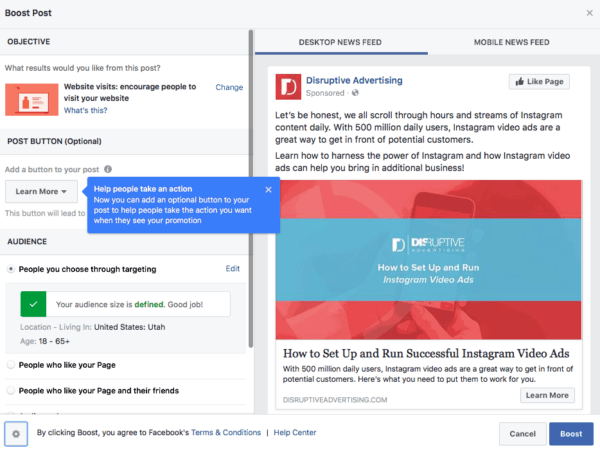
Task: Open Terms & Conditions link
Action: click(x=226, y=432)
